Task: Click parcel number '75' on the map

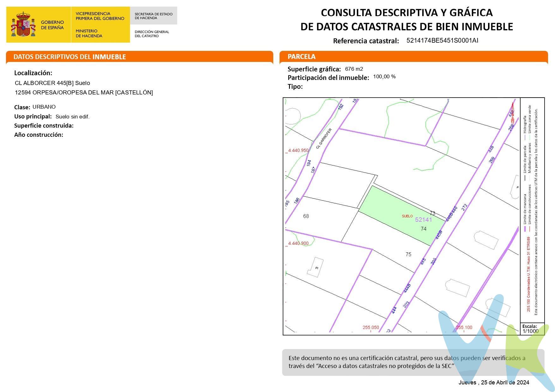Action: click(x=408, y=254)
